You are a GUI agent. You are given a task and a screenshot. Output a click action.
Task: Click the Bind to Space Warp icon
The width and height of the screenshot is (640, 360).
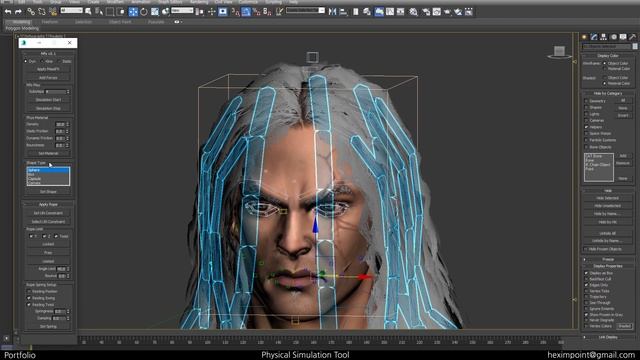pos(52,12)
